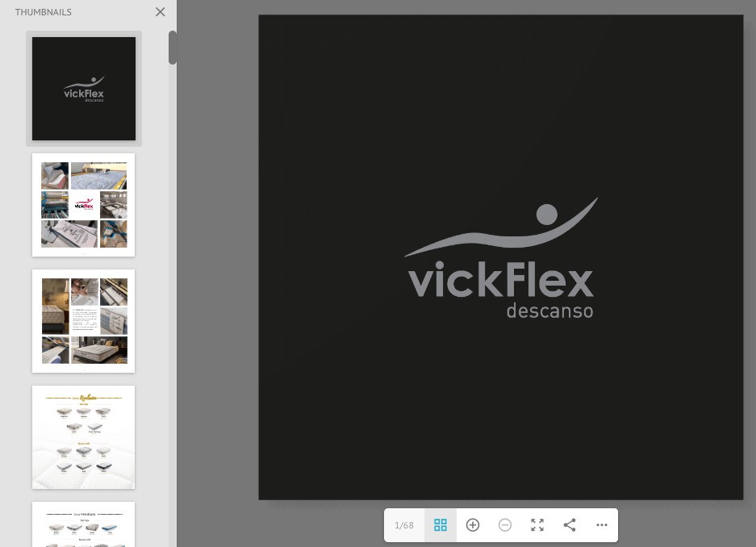The image size is (756, 547).
Task: Enter fullscreen mode
Action: tap(537, 525)
